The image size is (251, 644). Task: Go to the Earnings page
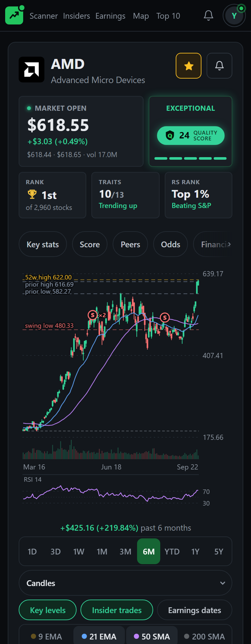coord(110,16)
